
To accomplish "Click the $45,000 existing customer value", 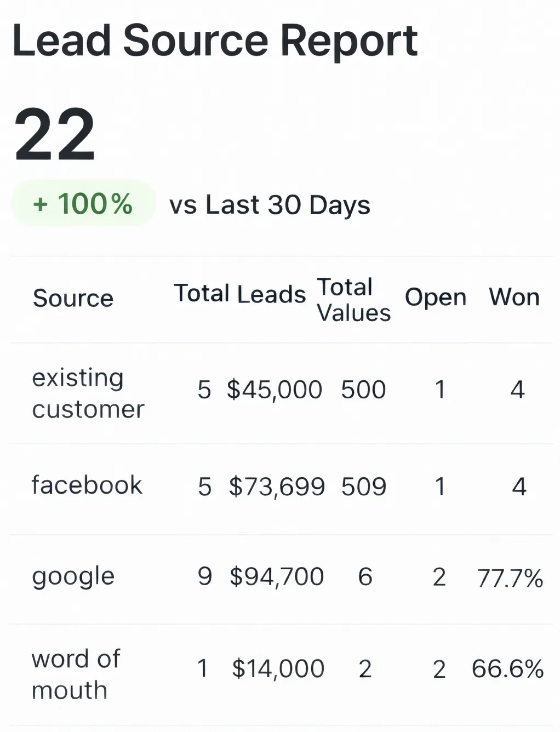I will [275, 390].
